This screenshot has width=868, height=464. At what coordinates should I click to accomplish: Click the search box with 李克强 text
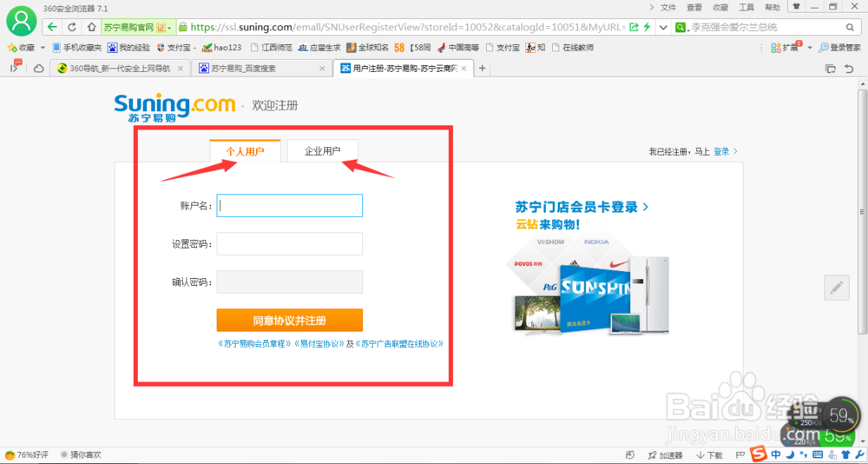point(765,27)
